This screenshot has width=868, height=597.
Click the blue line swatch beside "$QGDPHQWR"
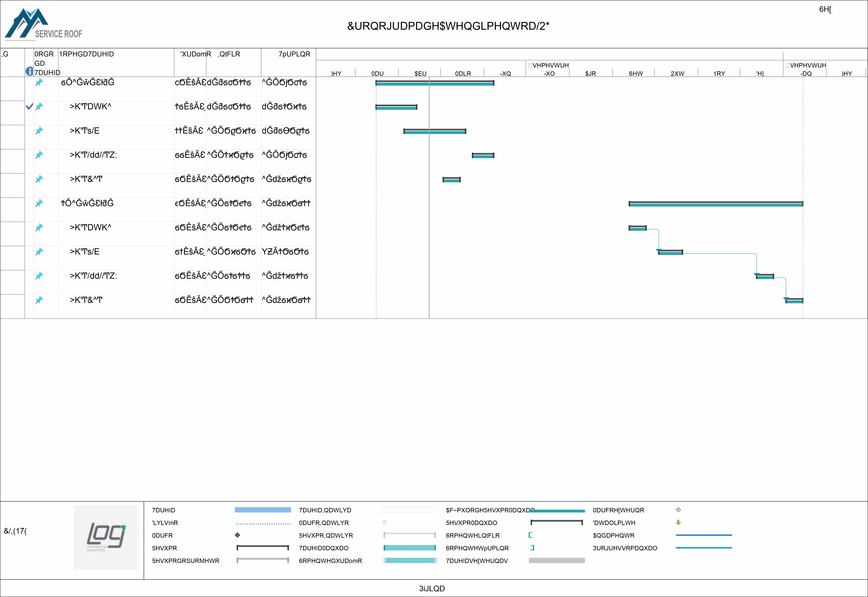704,535
